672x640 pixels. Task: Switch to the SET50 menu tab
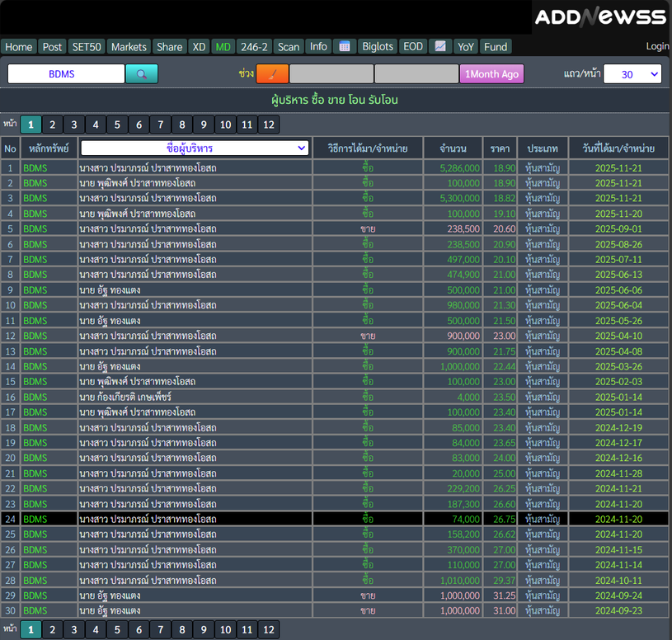click(x=86, y=47)
